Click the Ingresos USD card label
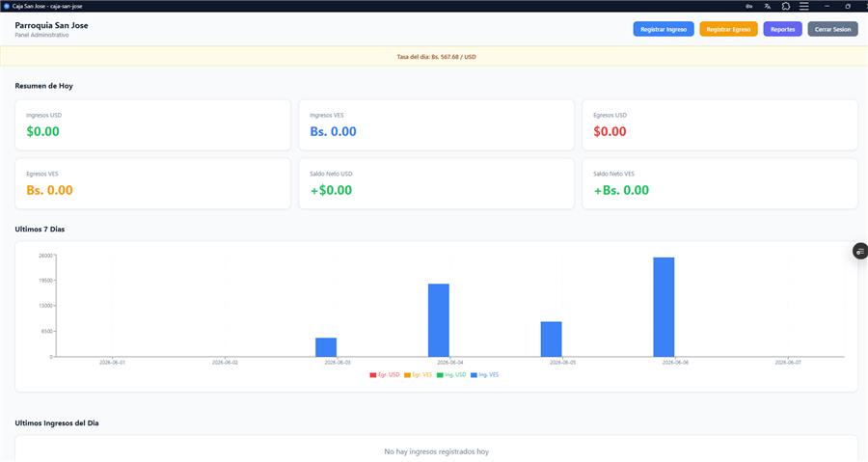The height and width of the screenshot is (462, 868). pyautogui.click(x=43, y=115)
